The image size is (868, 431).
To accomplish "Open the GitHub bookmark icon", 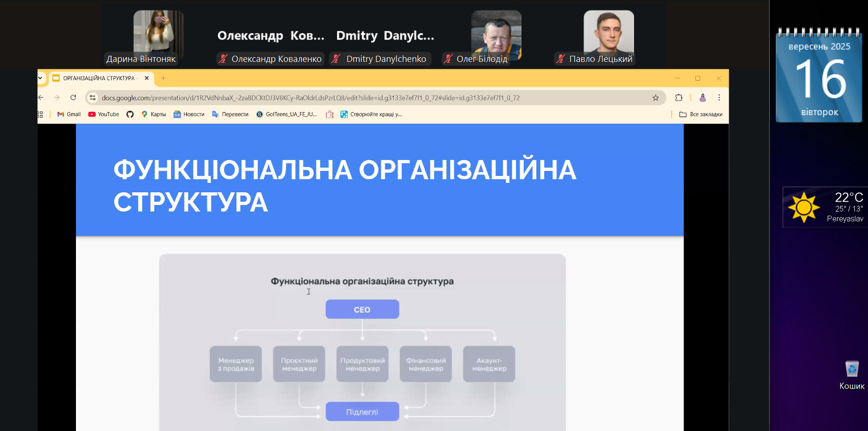I will [130, 114].
